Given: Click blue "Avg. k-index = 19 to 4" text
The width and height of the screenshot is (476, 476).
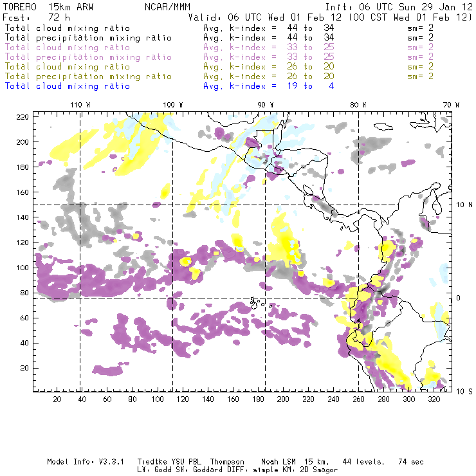Looking at the screenshot, I should point(269,86).
